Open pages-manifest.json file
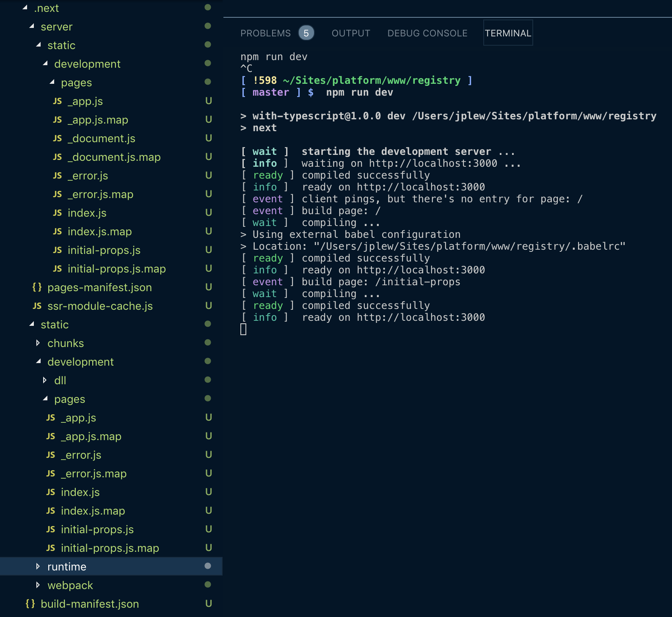This screenshot has width=672, height=617. coord(99,287)
